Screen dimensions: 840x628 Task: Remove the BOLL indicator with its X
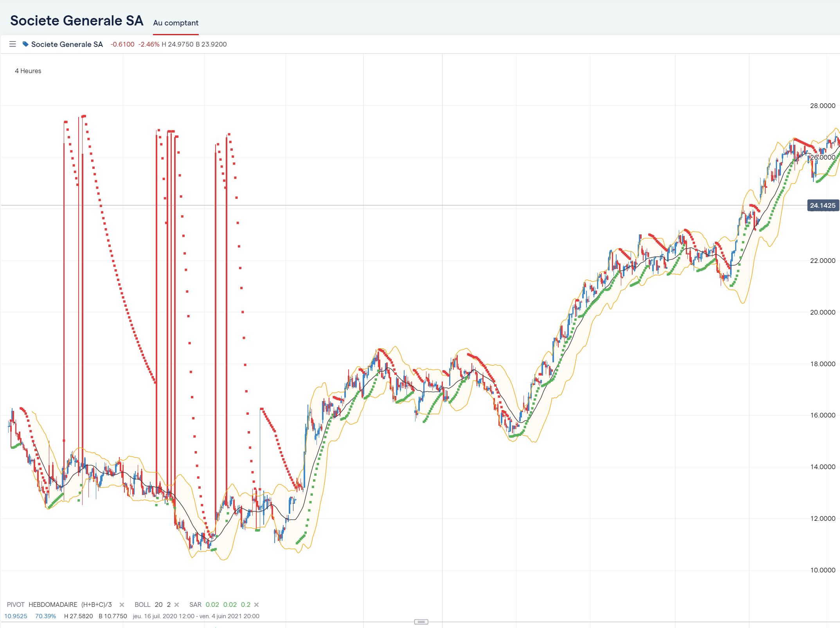[176, 605]
